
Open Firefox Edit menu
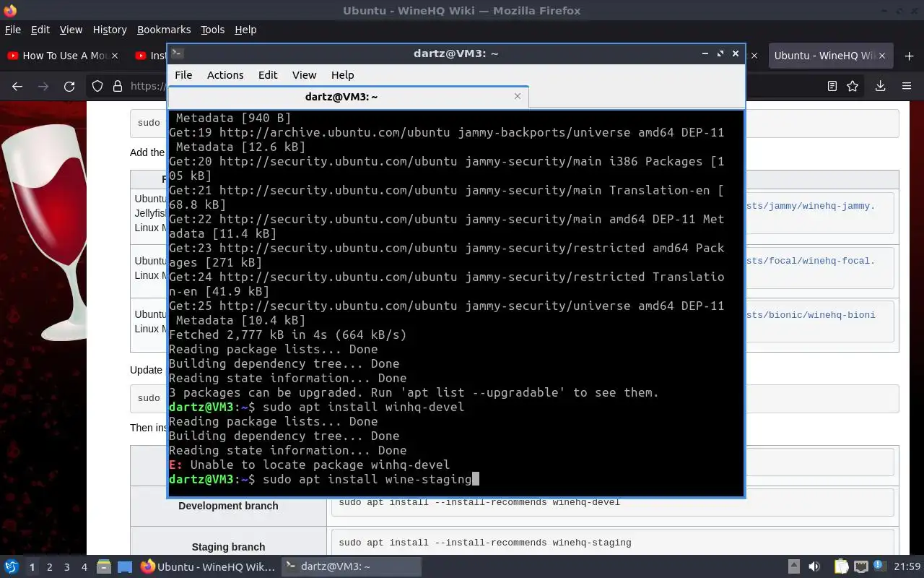pos(40,30)
